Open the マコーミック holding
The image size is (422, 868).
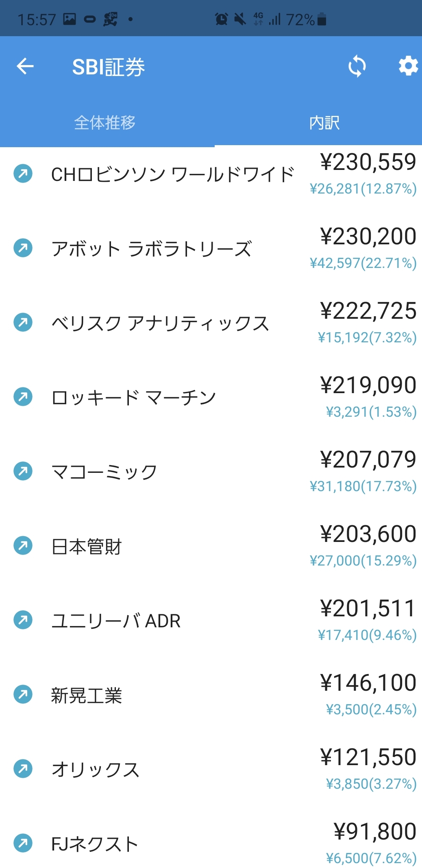[x=104, y=472]
